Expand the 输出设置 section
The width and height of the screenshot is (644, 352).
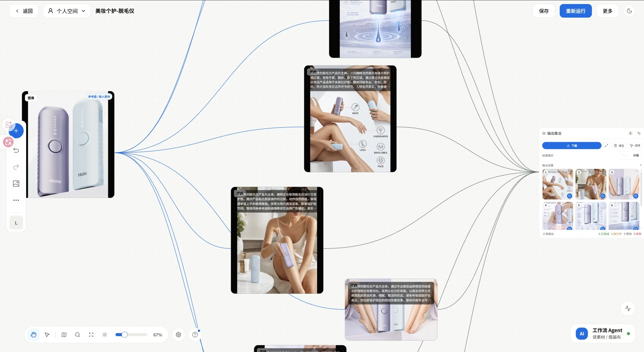640,165
